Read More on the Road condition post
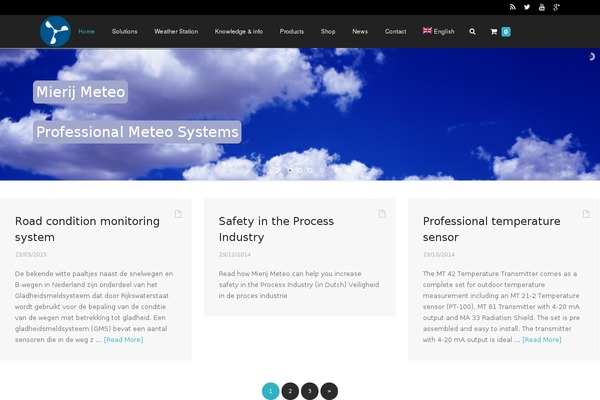600x400 pixels. 123,340
